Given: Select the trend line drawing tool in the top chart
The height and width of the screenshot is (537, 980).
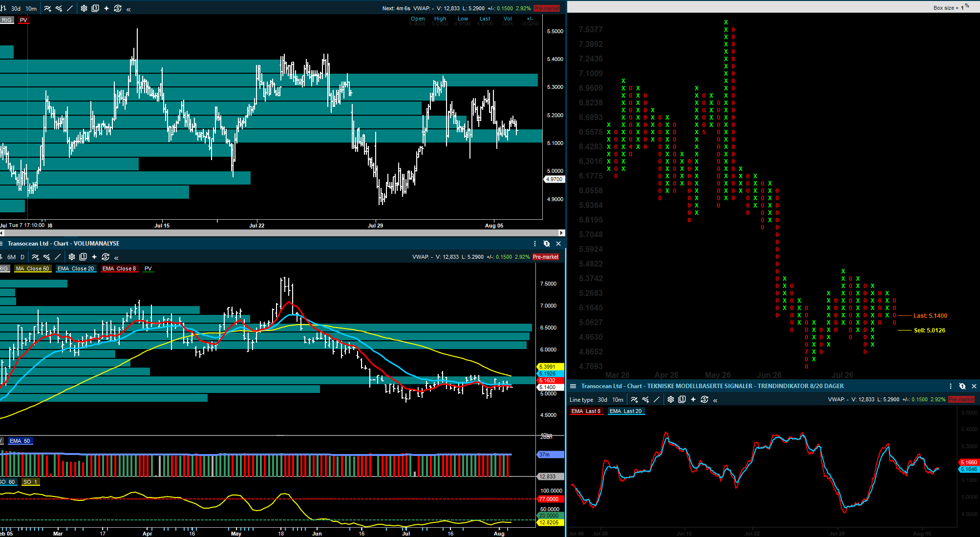Looking at the screenshot, I should point(70,8).
